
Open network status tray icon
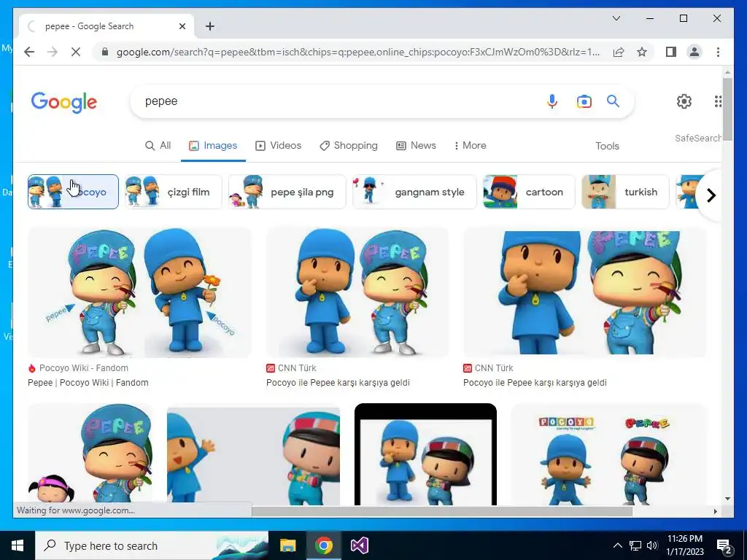(635, 545)
